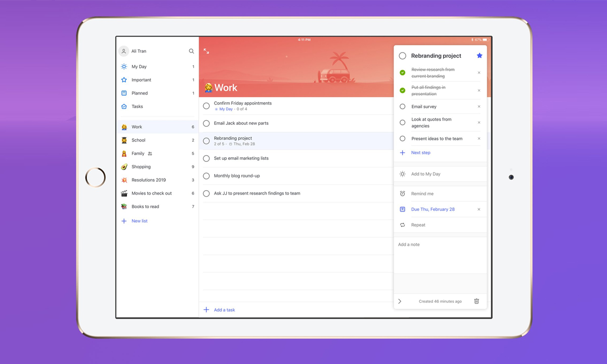Check off the Monthly blog round-up circle
Screen dimensions: 607x364
(206, 176)
